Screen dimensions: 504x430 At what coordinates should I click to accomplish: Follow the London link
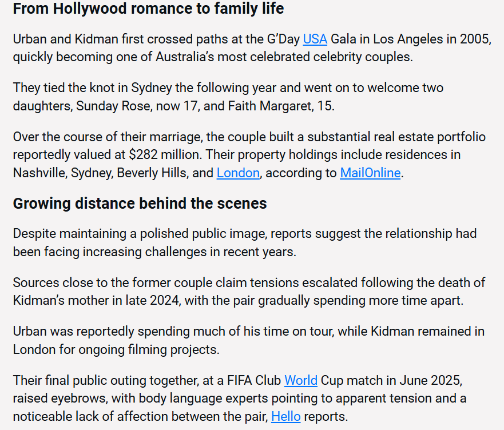pyautogui.click(x=238, y=173)
